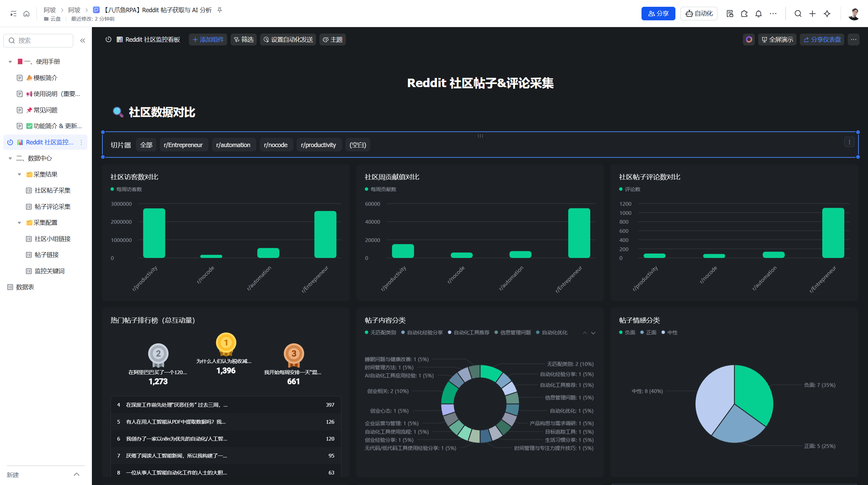Image resolution: width=868 pixels, height=485 pixels.
Task: Click the refresh icon beside dashboard title
Action: pos(108,40)
